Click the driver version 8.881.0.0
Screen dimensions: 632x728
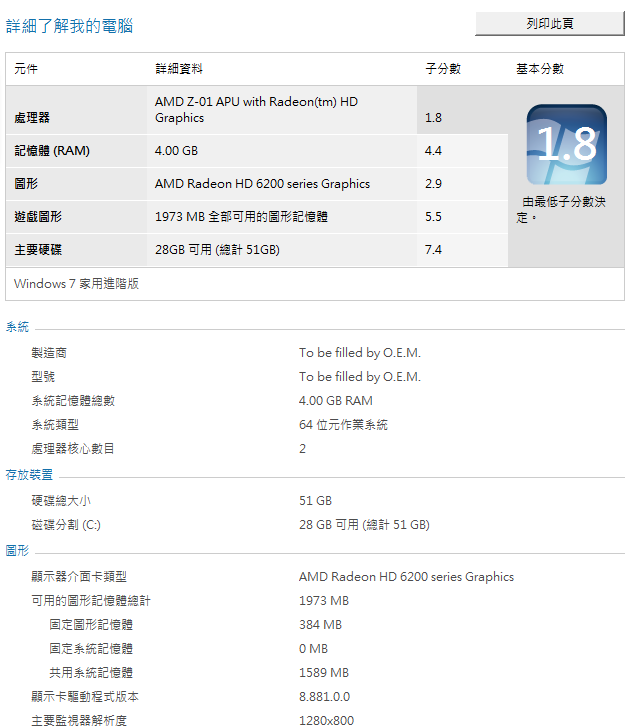[x=325, y=696]
